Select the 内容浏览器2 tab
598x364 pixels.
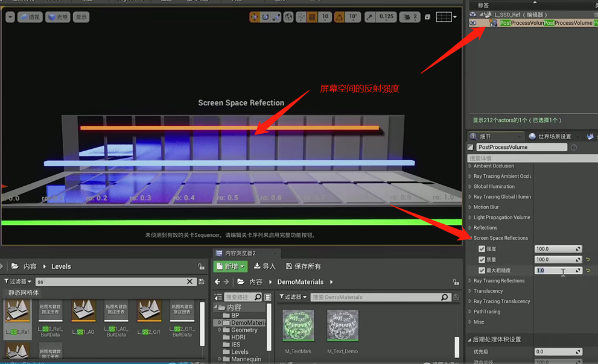(240, 253)
